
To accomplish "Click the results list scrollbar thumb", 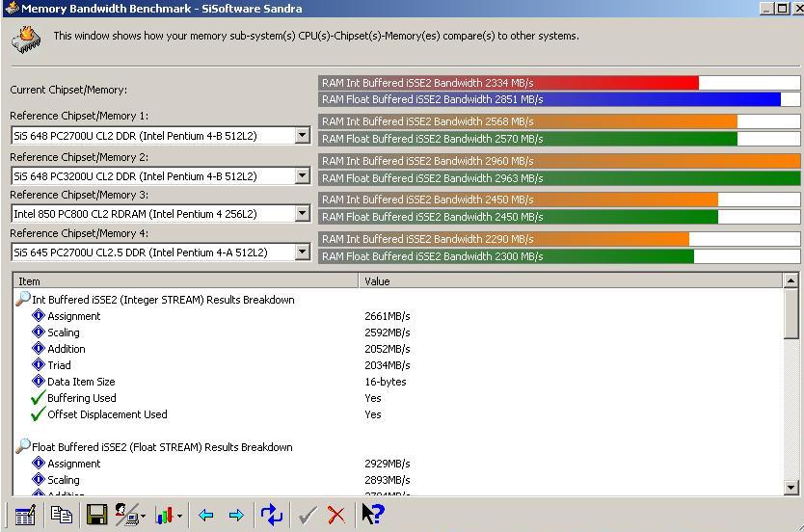I will (791, 313).
